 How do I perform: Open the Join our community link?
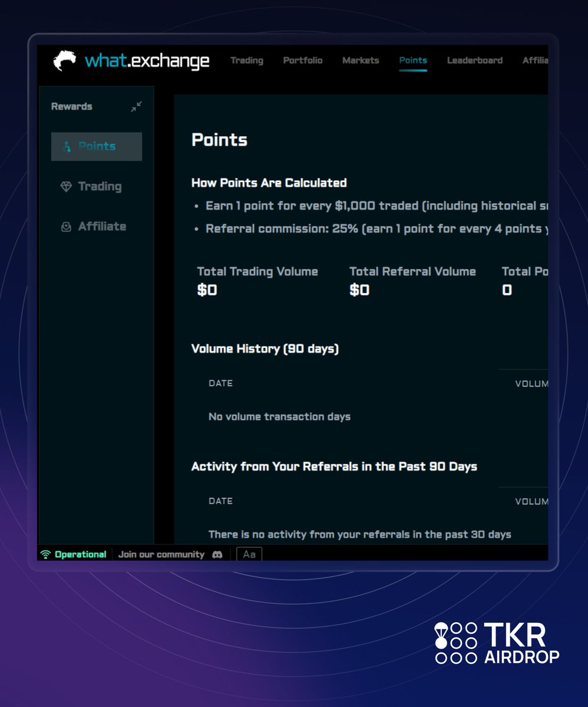click(161, 554)
